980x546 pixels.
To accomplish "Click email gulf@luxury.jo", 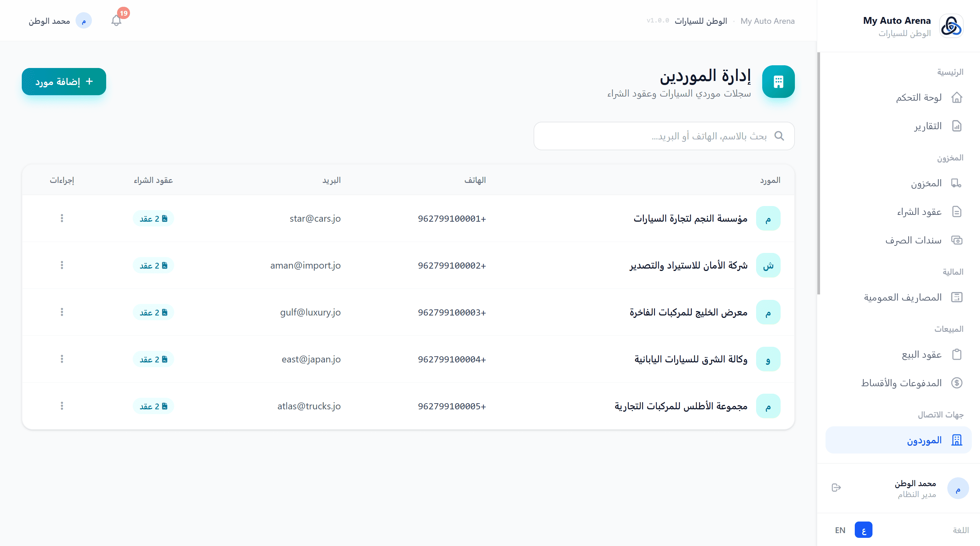I will (x=310, y=312).
